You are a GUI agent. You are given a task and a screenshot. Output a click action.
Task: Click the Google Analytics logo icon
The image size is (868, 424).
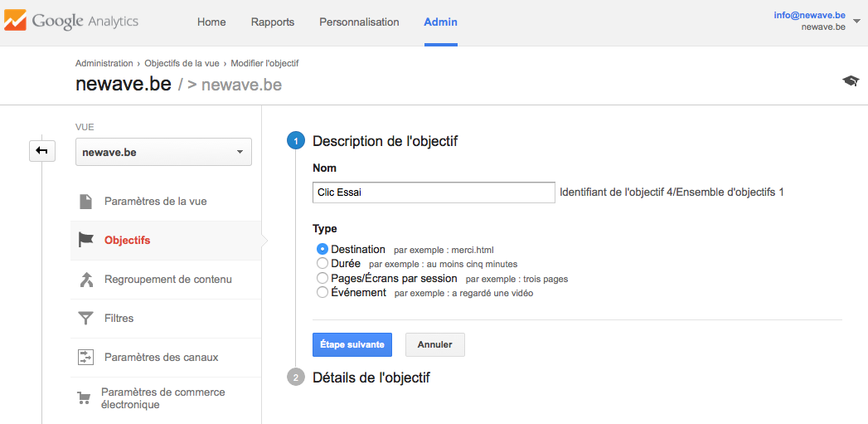pos(14,22)
